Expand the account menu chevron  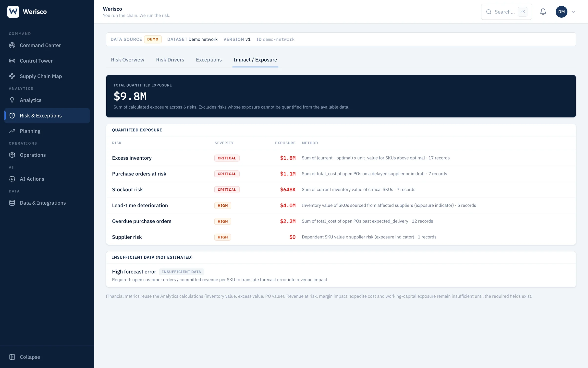click(573, 12)
